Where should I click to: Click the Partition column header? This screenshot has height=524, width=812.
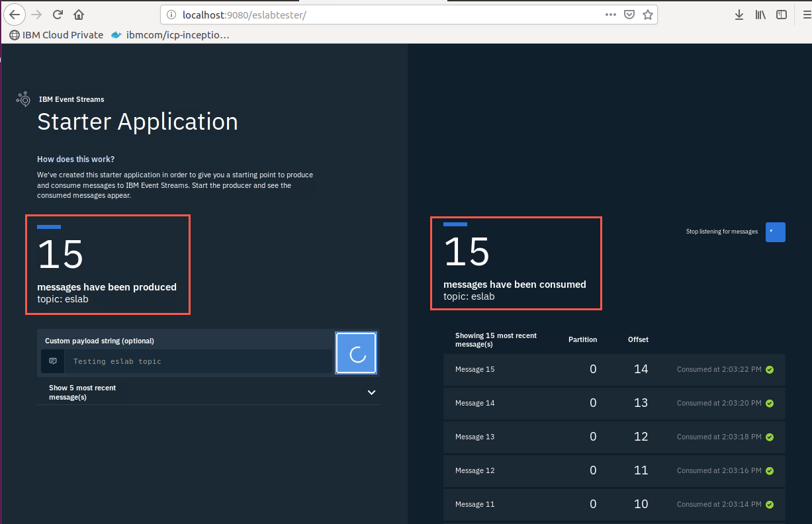click(x=582, y=339)
